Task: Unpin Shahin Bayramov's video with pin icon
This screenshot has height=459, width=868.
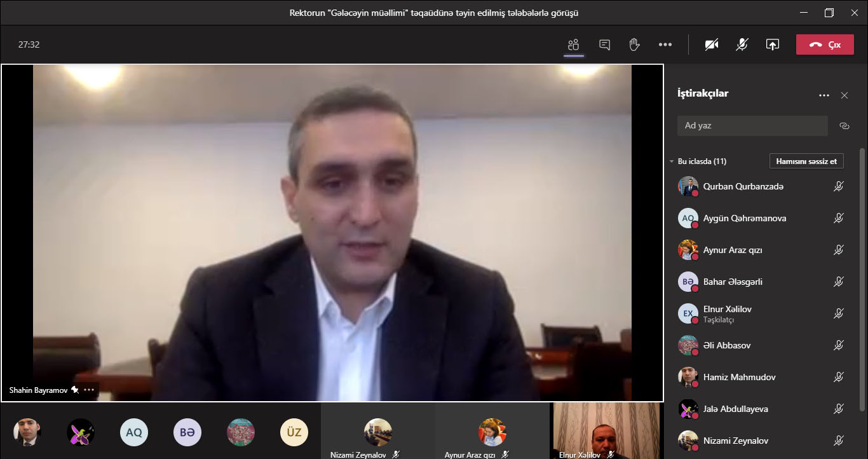Action: coord(75,390)
